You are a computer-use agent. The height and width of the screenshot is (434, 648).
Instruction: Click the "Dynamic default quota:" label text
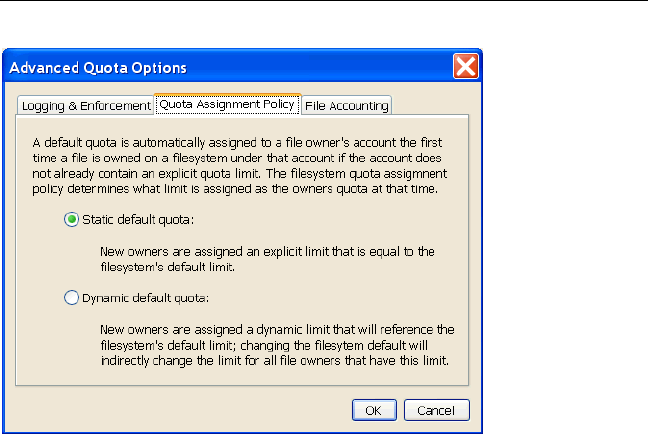pyautogui.click(x=143, y=297)
